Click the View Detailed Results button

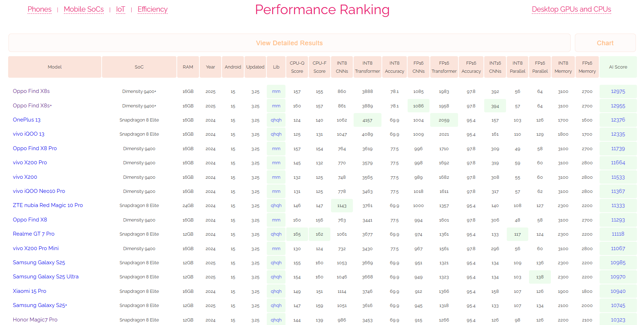pos(289,43)
